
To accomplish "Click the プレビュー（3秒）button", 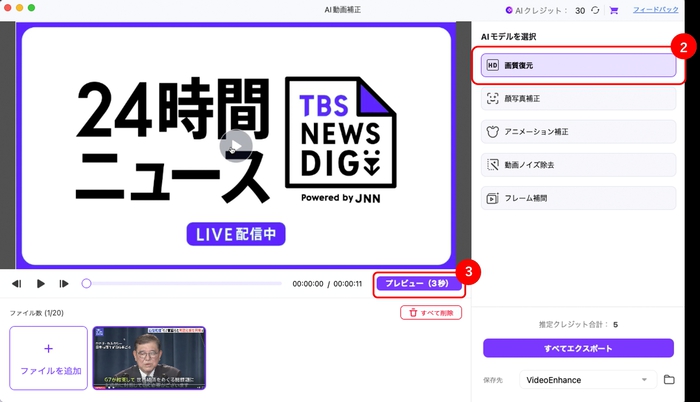I will pyautogui.click(x=419, y=284).
